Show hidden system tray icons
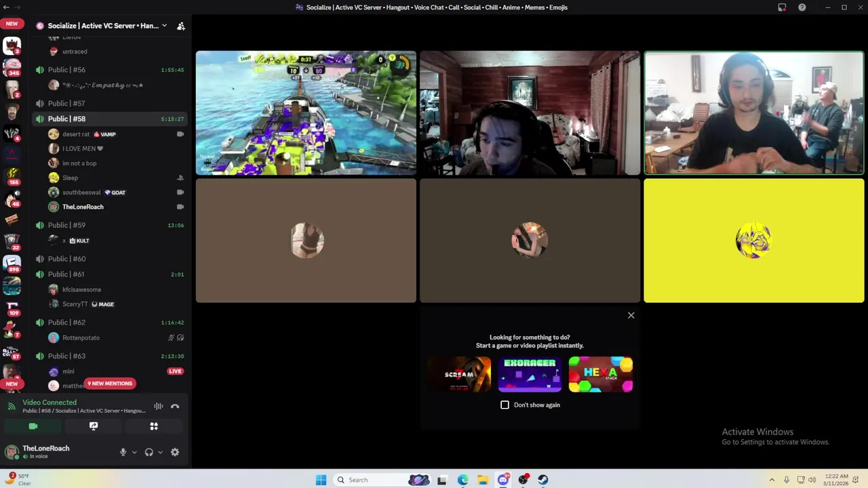Viewport: 868px width, 488px height. point(772,480)
